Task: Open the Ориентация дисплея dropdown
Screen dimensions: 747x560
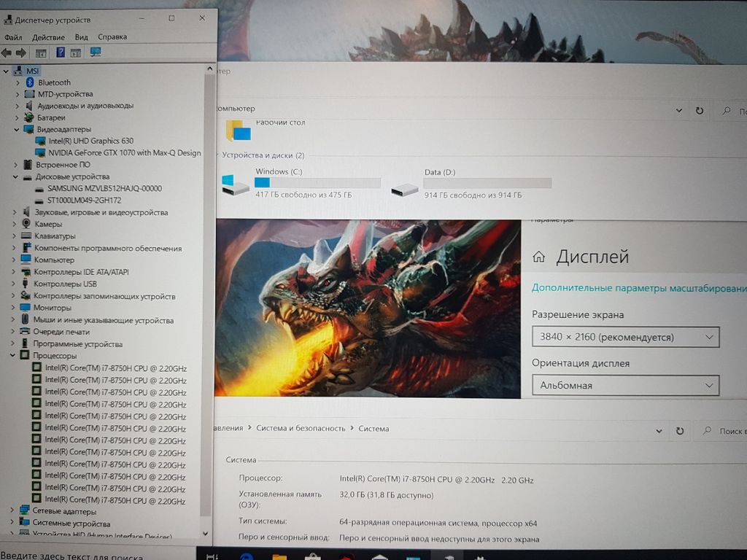Action: click(x=625, y=385)
